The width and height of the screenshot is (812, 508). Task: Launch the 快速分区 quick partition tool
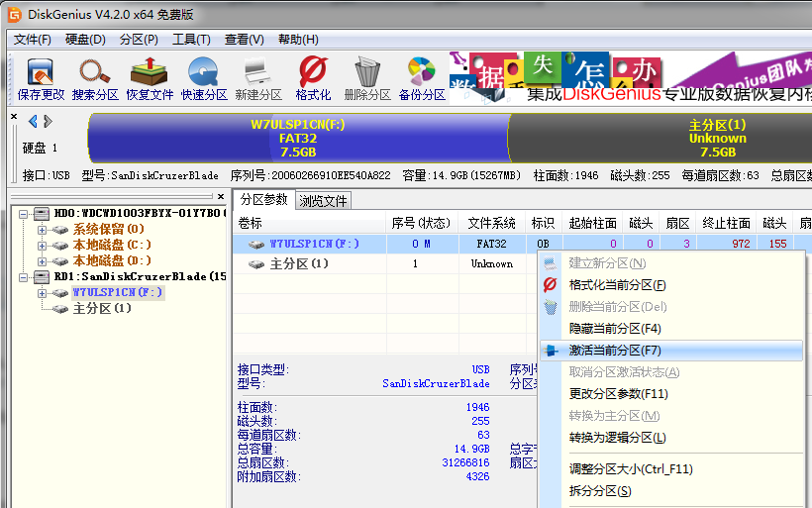pos(204,72)
